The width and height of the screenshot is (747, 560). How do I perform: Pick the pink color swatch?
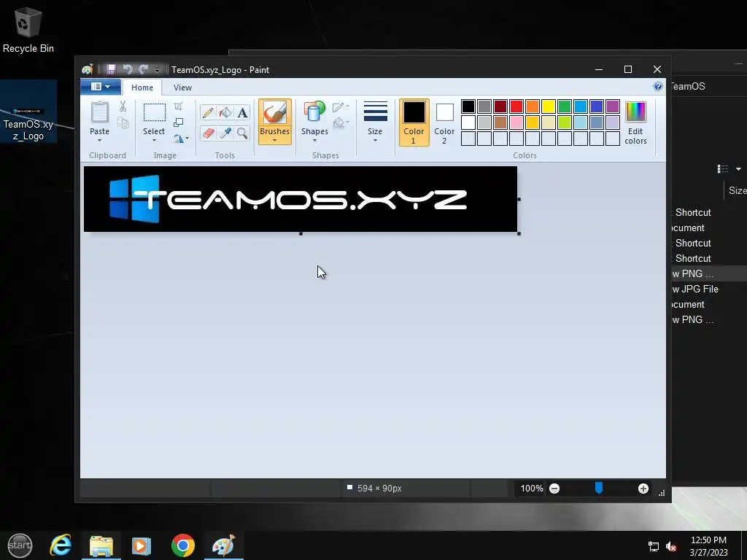click(x=516, y=122)
